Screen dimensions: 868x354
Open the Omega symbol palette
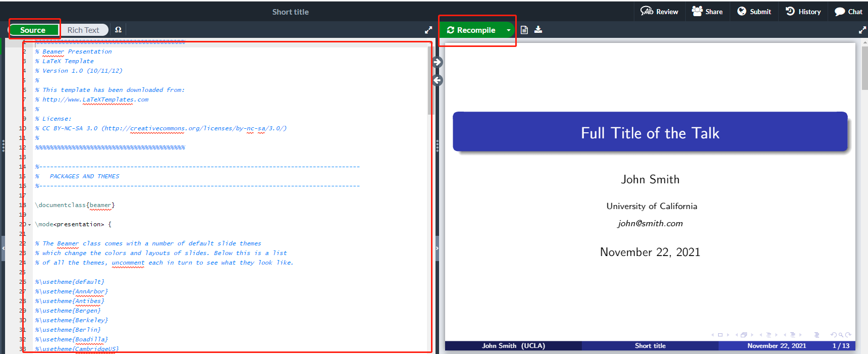coord(118,30)
